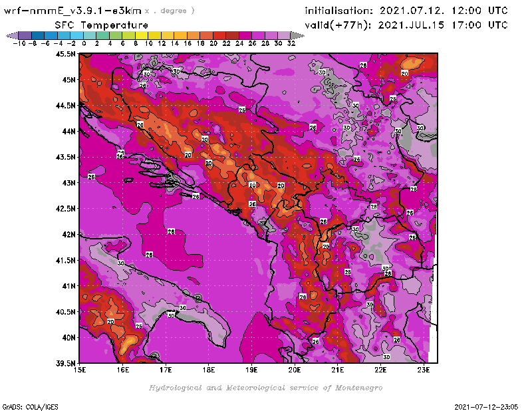Click the '20E' longitude label
The height and width of the screenshot is (411, 532).
pos(295,370)
